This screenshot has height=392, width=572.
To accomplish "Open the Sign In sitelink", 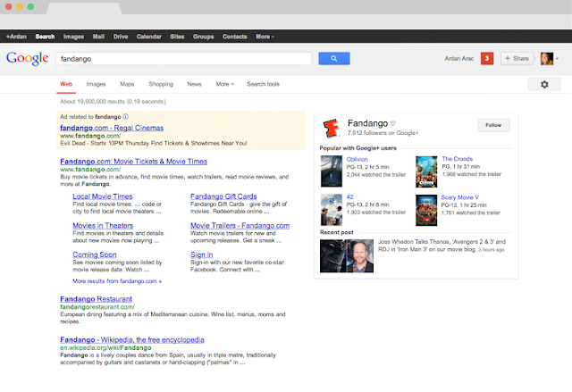I will [x=201, y=254].
